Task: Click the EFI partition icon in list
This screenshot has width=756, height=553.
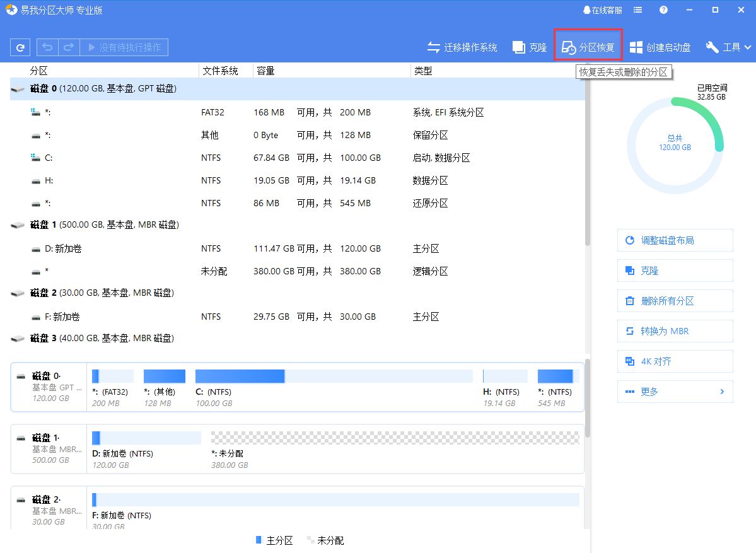Action: click(36, 112)
